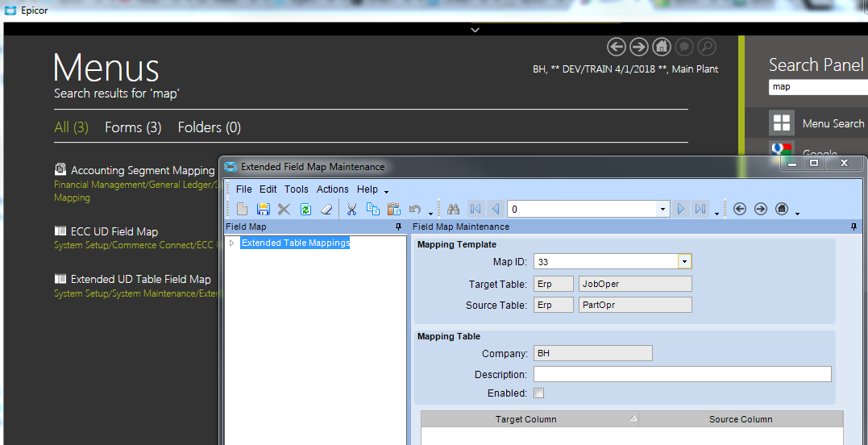Switch to the All (3) results tab
Image resolution: width=868 pixels, height=445 pixels.
72,127
